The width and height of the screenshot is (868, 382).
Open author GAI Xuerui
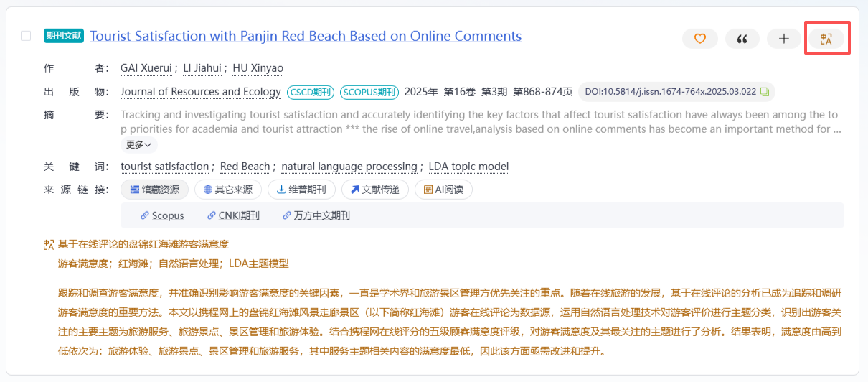[146, 68]
